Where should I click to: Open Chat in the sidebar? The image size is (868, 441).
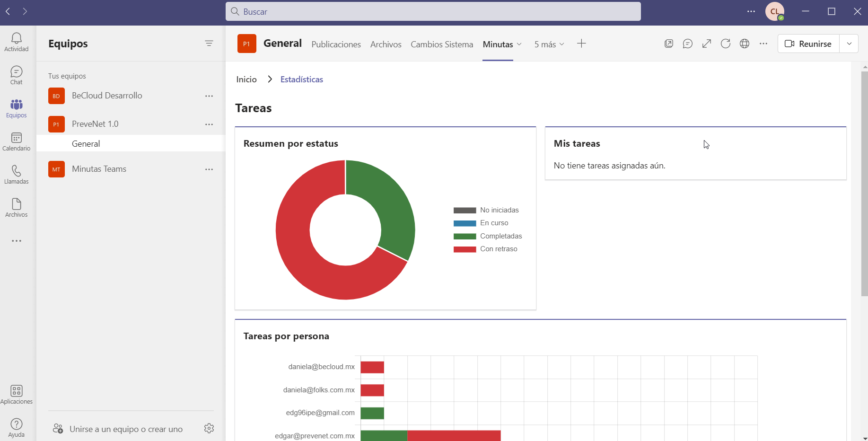pyautogui.click(x=16, y=75)
